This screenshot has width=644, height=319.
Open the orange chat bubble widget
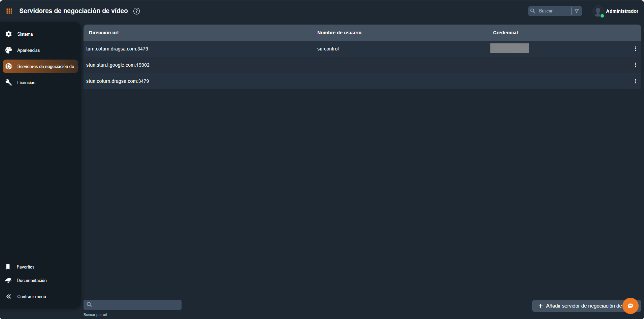(x=630, y=306)
